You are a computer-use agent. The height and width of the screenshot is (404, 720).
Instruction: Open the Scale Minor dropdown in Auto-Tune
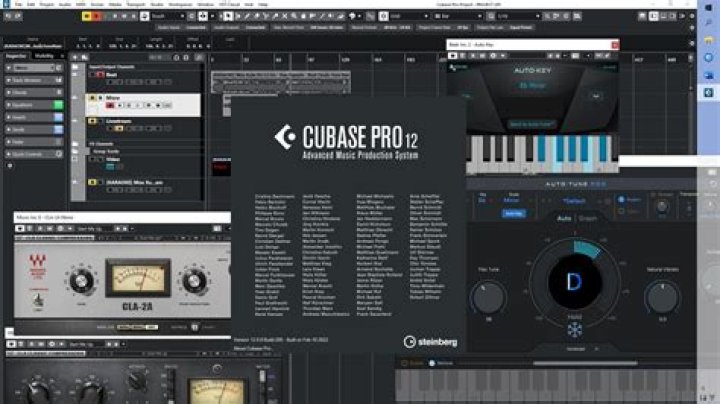click(512, 198)
